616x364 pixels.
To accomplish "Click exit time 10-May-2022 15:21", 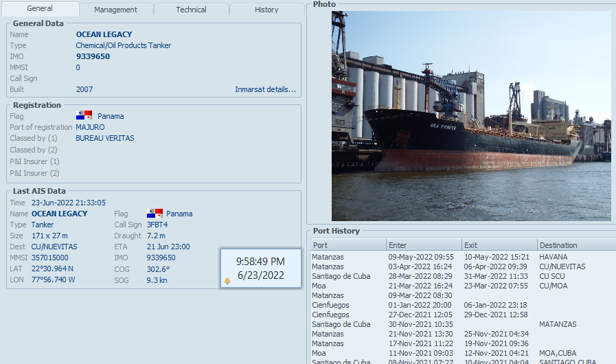I will 497,257.
